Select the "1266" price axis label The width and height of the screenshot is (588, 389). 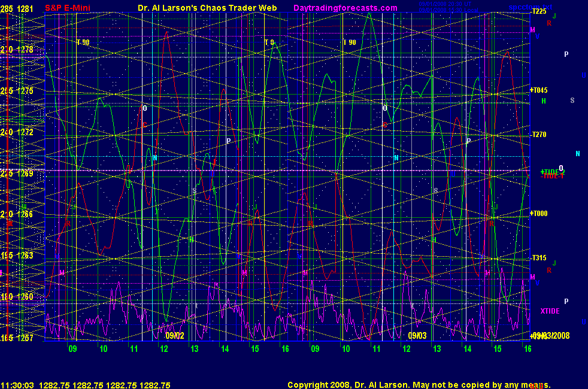tap(25, 214)
